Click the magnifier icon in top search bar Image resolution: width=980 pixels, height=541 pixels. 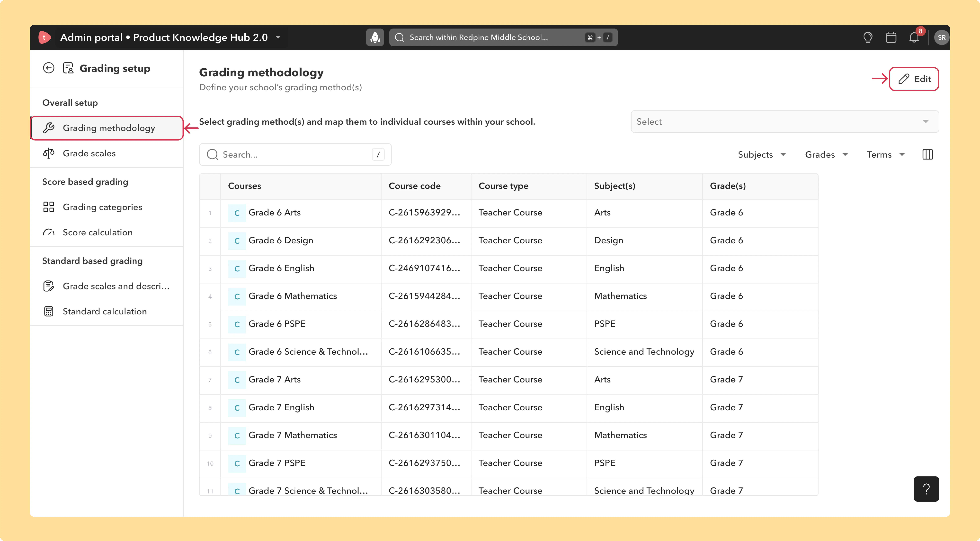400,37
